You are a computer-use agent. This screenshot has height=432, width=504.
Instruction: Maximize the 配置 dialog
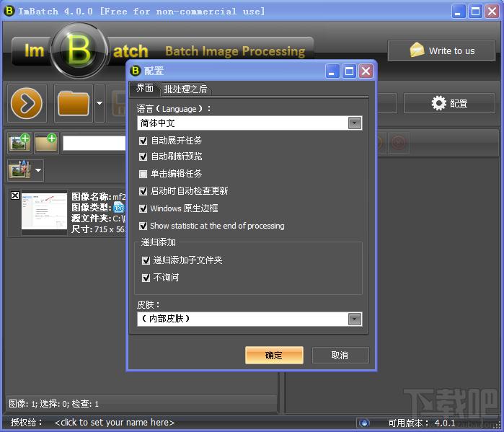[x=349, y=71]
